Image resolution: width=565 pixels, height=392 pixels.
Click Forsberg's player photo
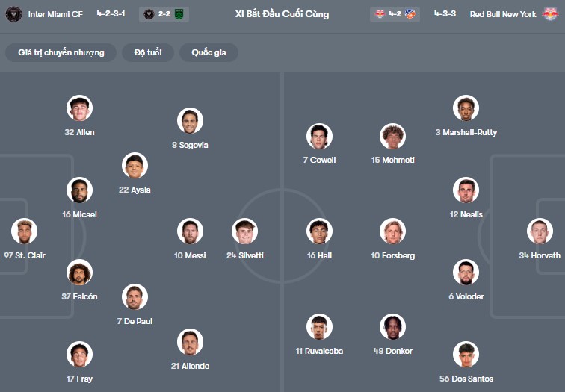click(x=392, y=231)
